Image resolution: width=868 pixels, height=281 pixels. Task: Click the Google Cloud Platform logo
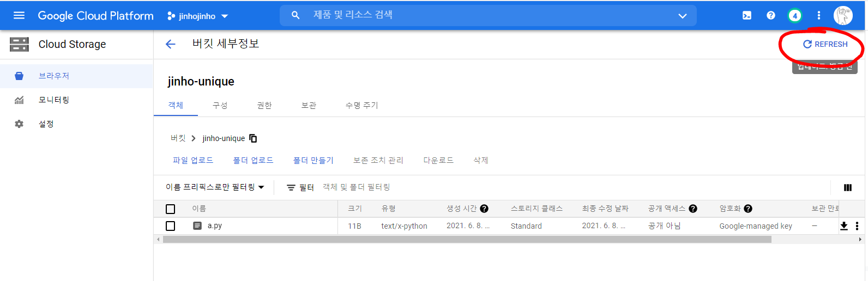point(95,16)
